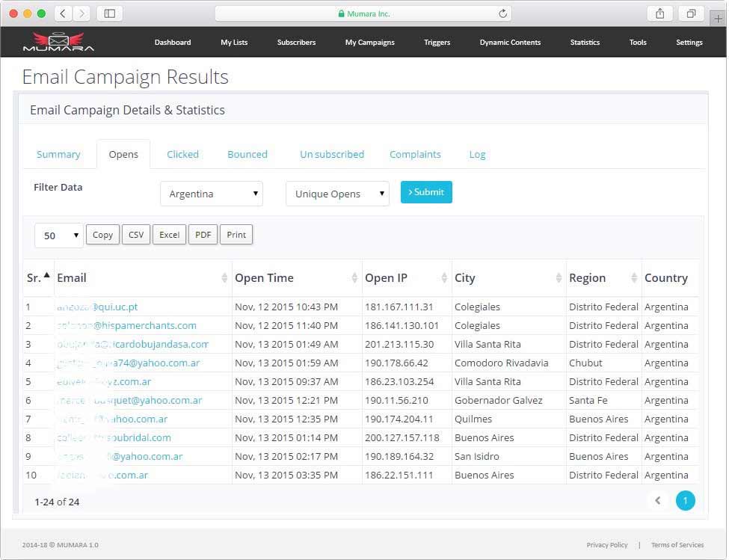Click the left chevron pagination arrow
Image resolution: width=729 pixels, height=560 pixels.
[x=657, y=500]
